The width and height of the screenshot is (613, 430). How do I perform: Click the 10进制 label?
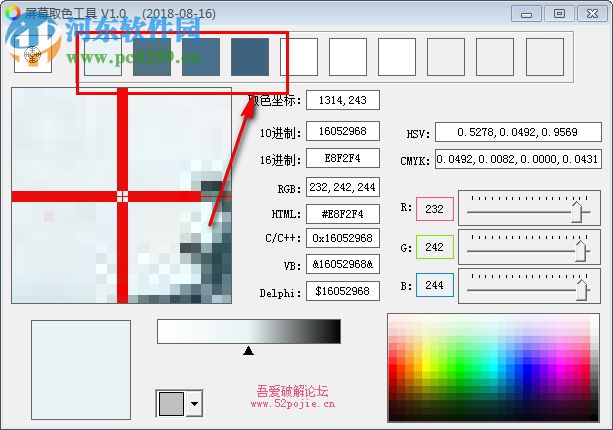point(280,133)
